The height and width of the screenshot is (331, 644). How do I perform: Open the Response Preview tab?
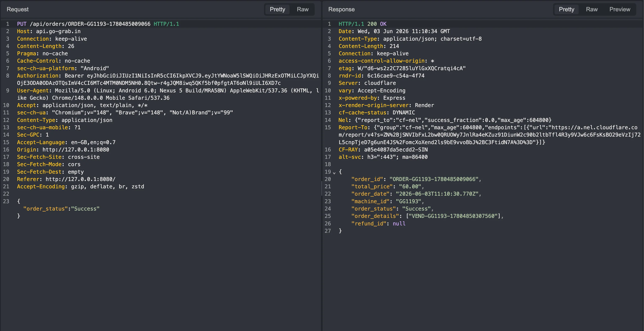[x=619, y=9]
